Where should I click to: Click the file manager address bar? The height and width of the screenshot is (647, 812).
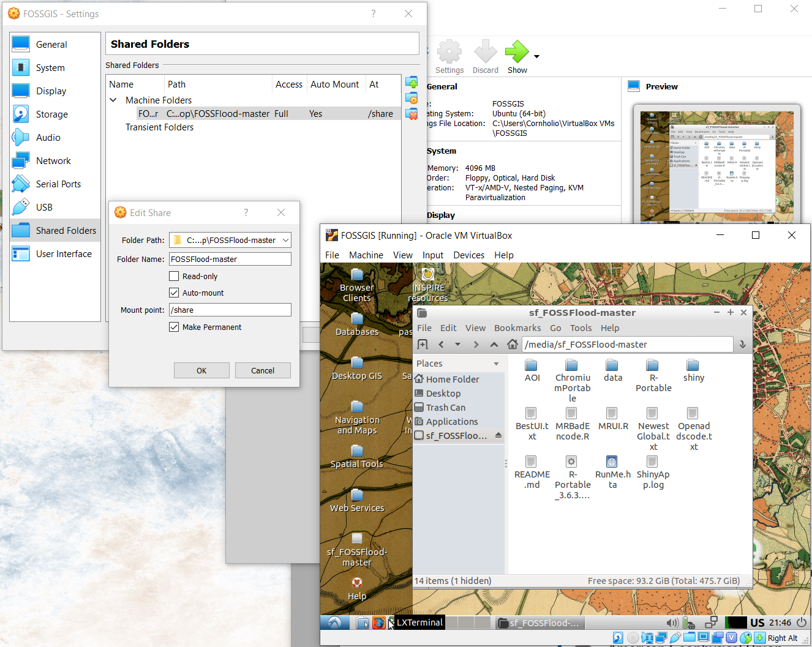[628, 345]
